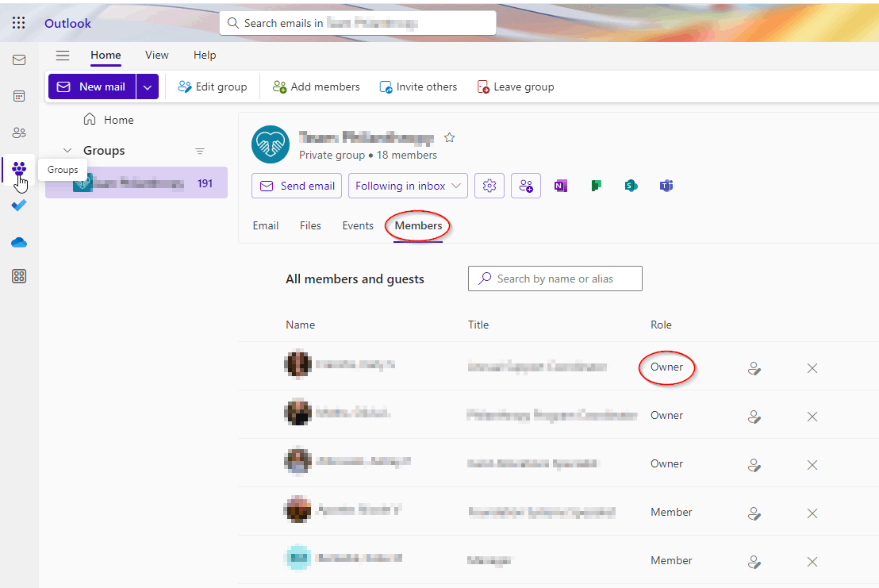Edit role for third Owner row
The width and height of the screenshot is (879, 588).
click(754, 465)
